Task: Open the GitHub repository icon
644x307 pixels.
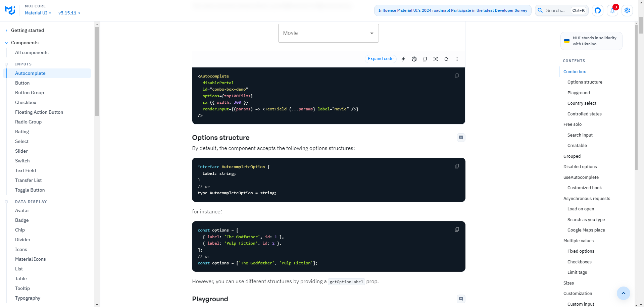Action: [598, 10]
